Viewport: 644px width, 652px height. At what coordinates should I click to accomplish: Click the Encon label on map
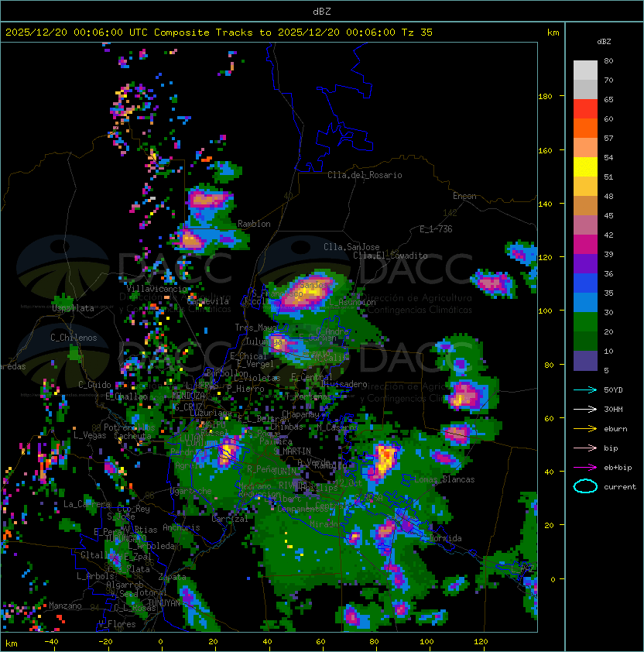point(464,196)
